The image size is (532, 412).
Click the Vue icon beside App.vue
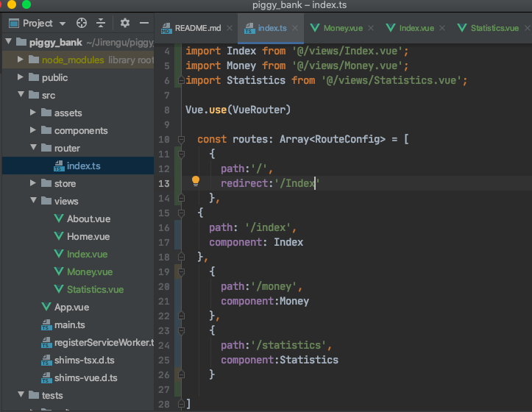tap(46, 307)
